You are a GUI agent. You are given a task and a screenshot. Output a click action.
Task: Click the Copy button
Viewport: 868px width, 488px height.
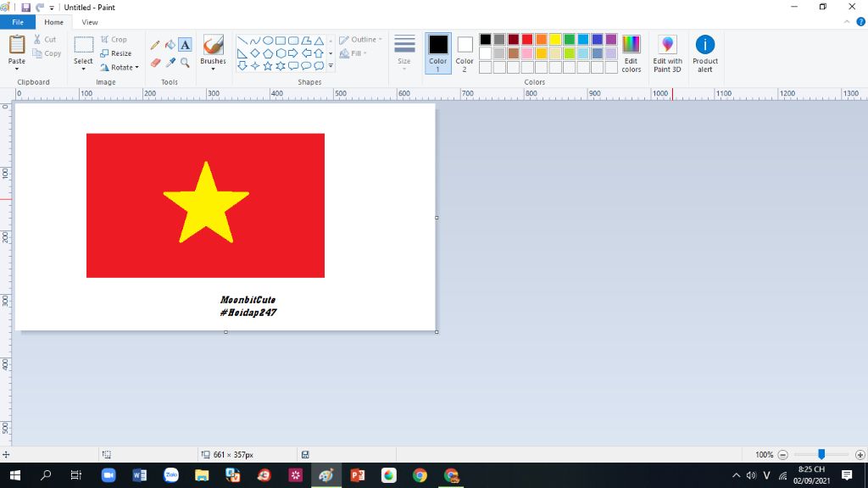47,53
